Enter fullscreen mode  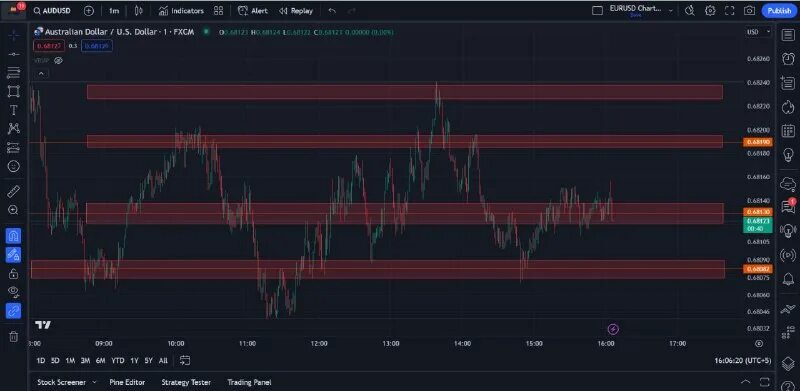730,11
